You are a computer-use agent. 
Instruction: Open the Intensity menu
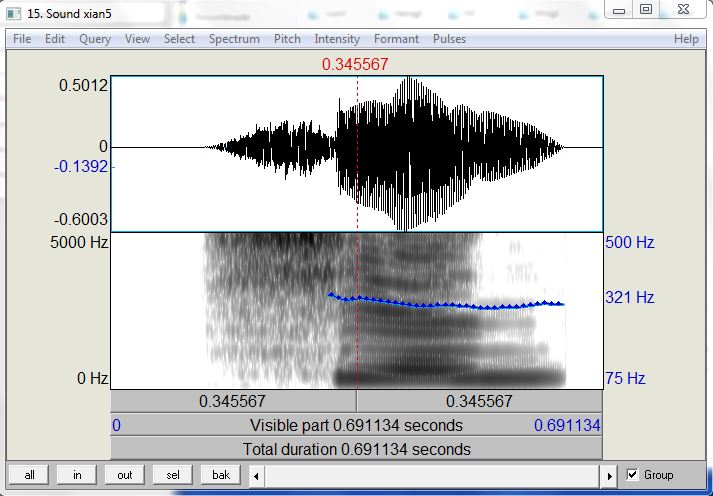pyautogui.click(x=337, y=39)
